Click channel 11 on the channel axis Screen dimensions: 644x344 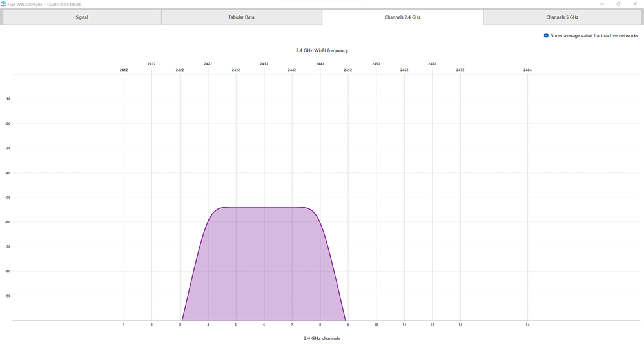(x=404, y=325)
